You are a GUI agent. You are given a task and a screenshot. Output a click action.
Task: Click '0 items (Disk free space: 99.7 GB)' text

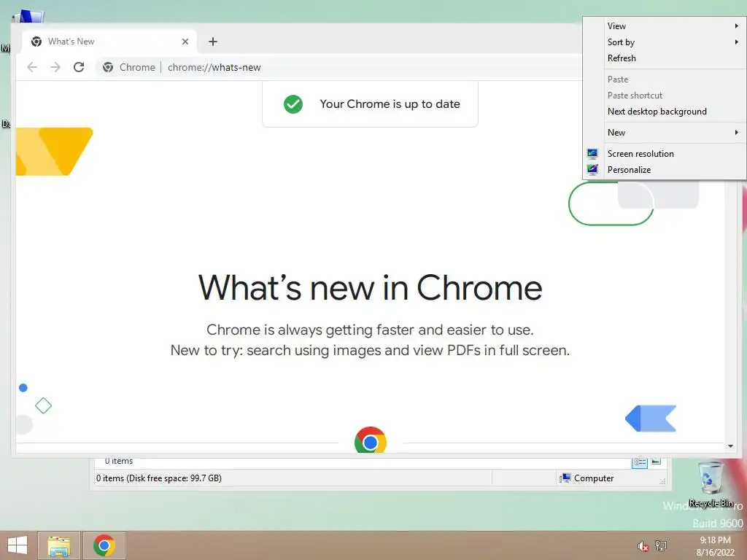[x=158, y=478]
